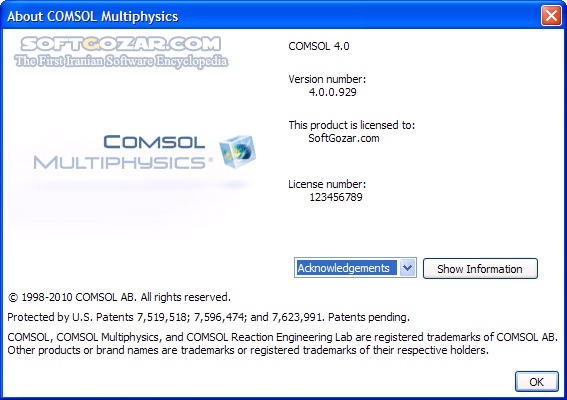Click the registered trademarks of COMSOL AB line

pos(282,337)
